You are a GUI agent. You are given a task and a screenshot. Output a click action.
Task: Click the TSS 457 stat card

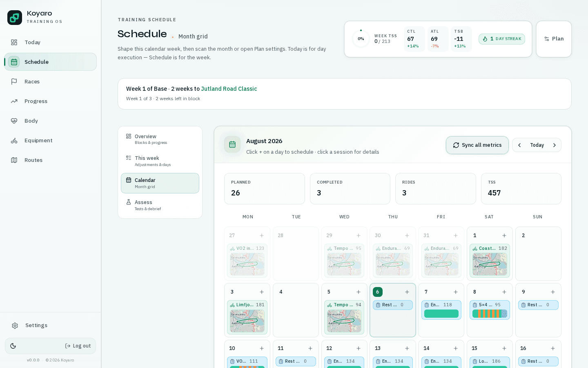521,188
